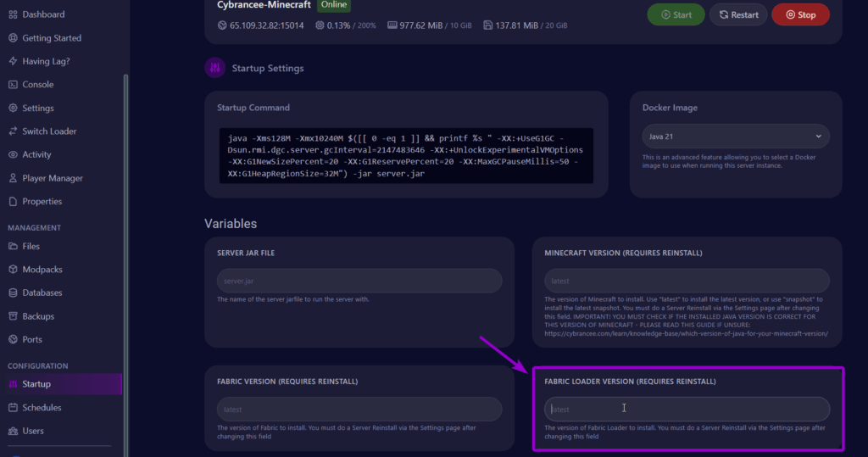Click the disk icon beside 137.81 MiB
The height and width of the screenshot is (457, 868).
tap(487, 25)
